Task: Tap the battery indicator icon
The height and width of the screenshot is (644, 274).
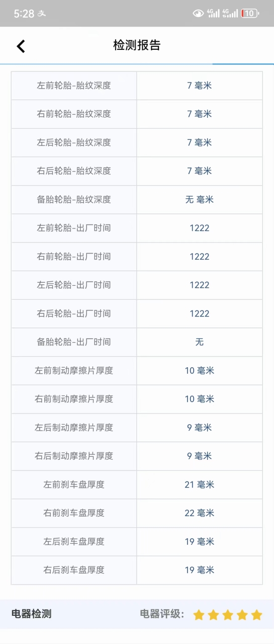Action: [250, 14]
